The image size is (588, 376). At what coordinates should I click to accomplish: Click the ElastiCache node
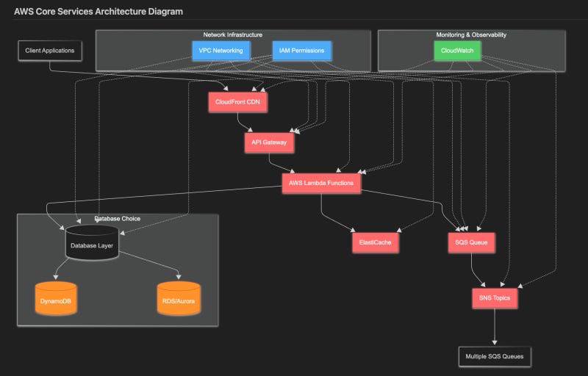(x=376, y=242)
